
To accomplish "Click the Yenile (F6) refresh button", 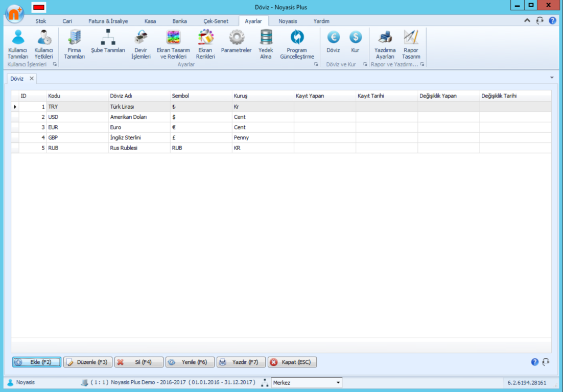I will click(x=190, y=362).
